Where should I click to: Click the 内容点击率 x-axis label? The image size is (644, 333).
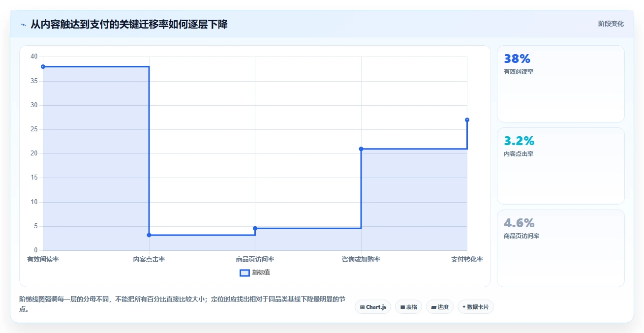pos(149,259)
